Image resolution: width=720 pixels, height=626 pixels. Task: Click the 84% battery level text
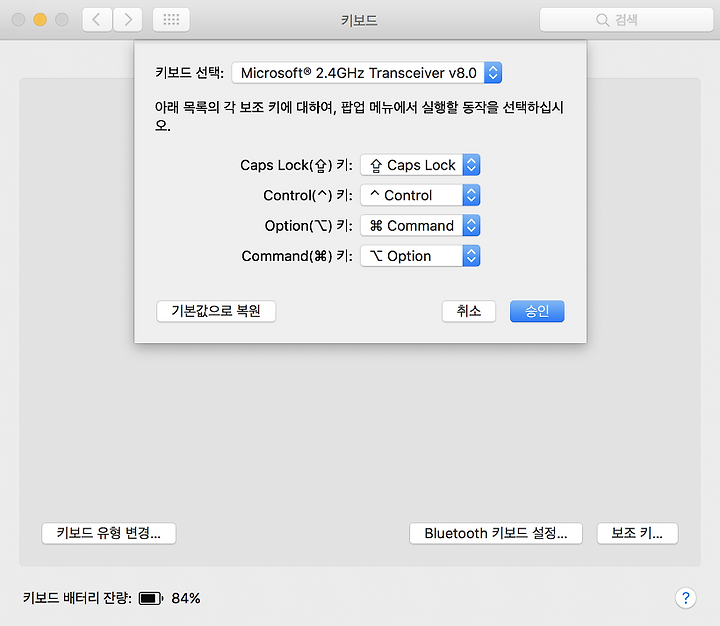(x=186, y=598)
